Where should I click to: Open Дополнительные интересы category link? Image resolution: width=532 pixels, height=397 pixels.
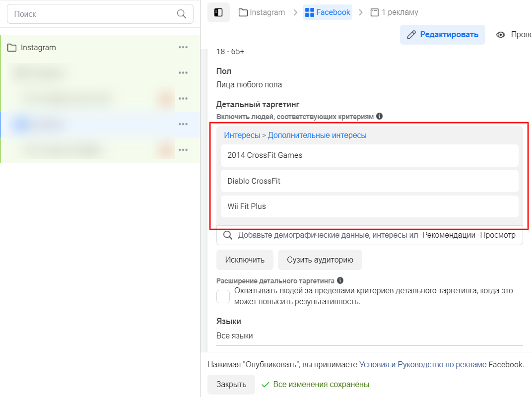tap(317, 135)
